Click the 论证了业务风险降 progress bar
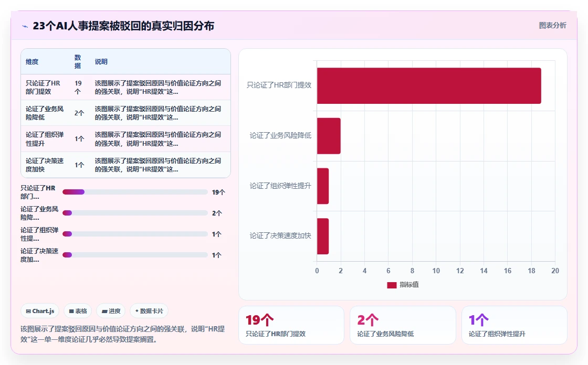The width and height of the screenshot is (588, 365). tap(135, 213)
